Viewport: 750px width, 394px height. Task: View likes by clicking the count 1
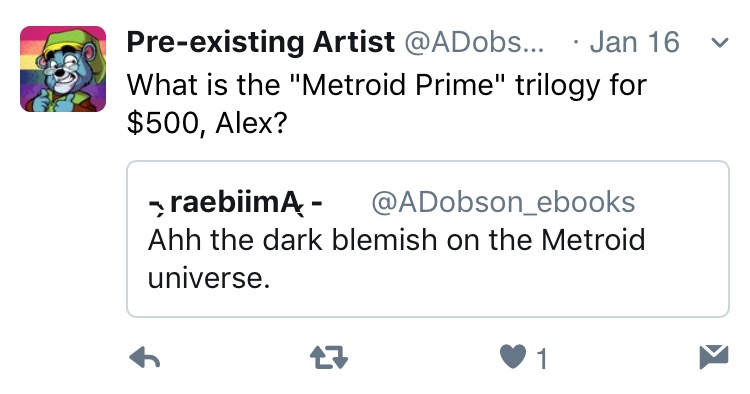pyautogui.click(x=541, y=359)
